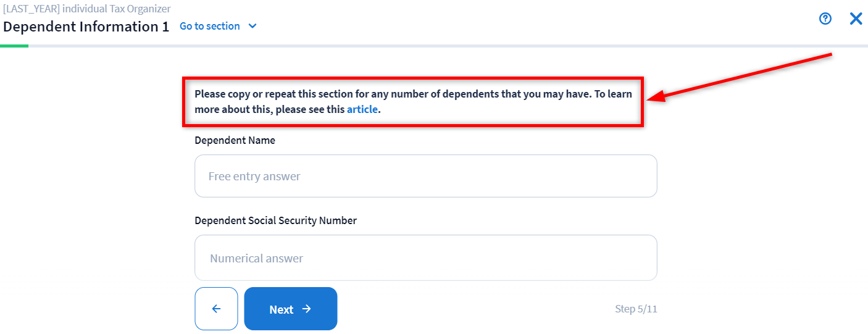Screen dimensions: 868x334
Task: Expand the Go to section chevron
Action: click(x=252, y=27)
